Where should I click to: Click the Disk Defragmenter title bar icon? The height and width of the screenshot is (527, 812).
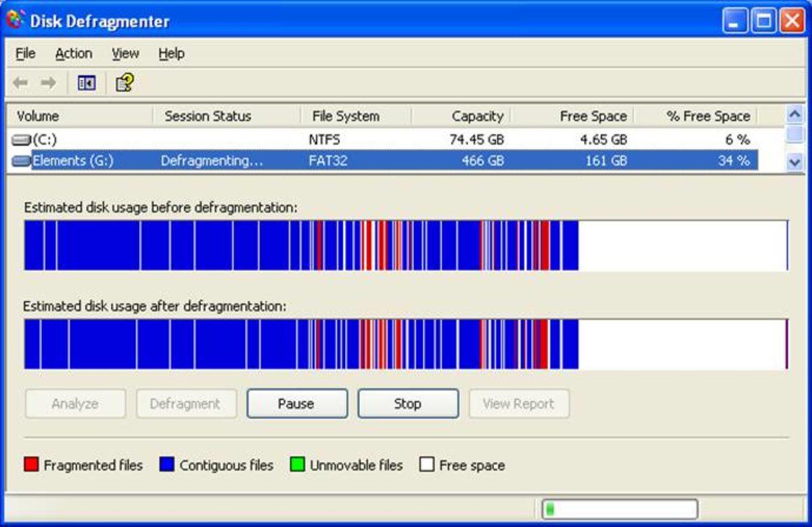[x=15, y=20]
